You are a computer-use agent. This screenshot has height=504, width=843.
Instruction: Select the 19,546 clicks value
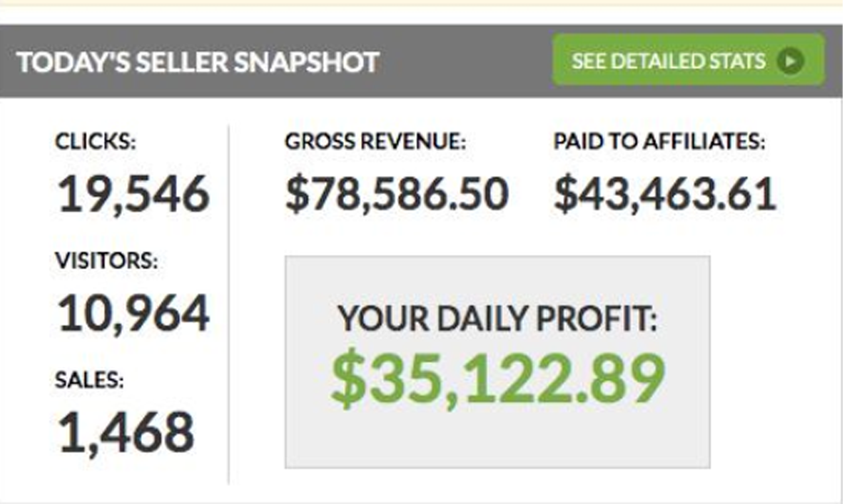pyautogui.click(x=133, y=195)
